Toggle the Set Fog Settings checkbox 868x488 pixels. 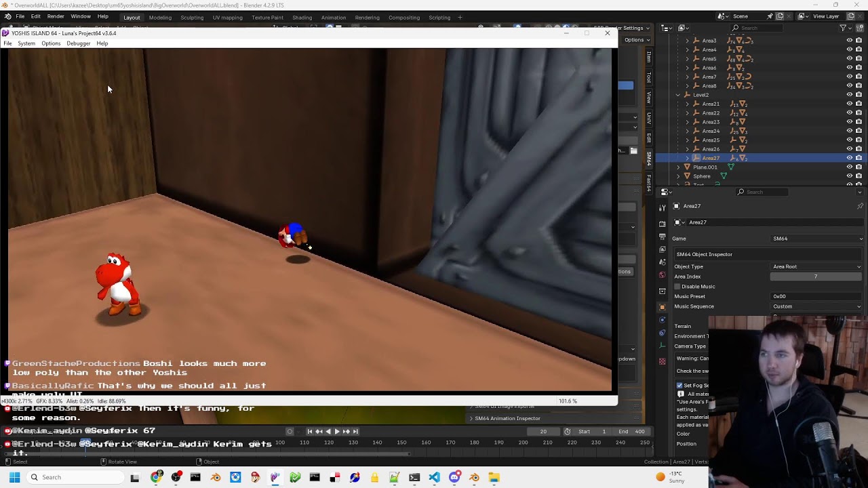[x=679, y=386]
